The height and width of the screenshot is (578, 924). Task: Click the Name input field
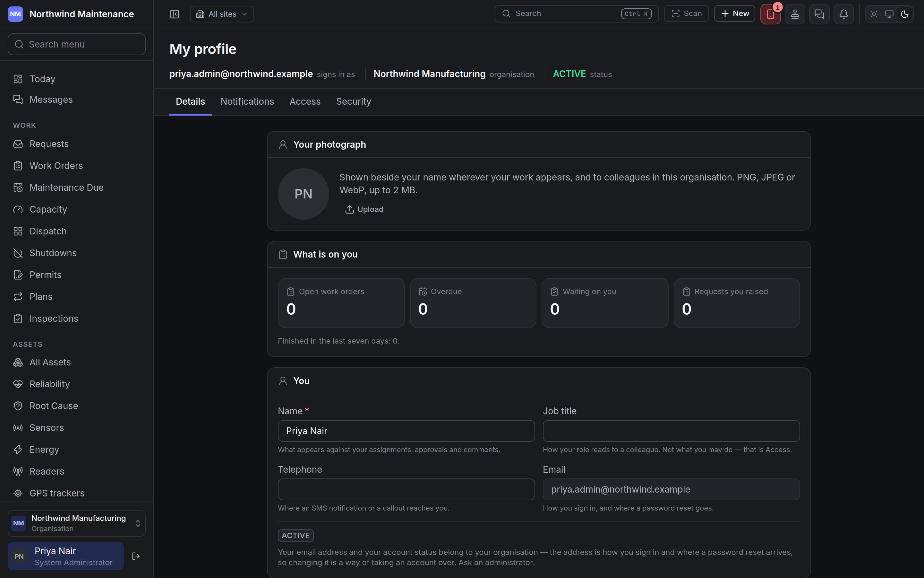point(406,431)
